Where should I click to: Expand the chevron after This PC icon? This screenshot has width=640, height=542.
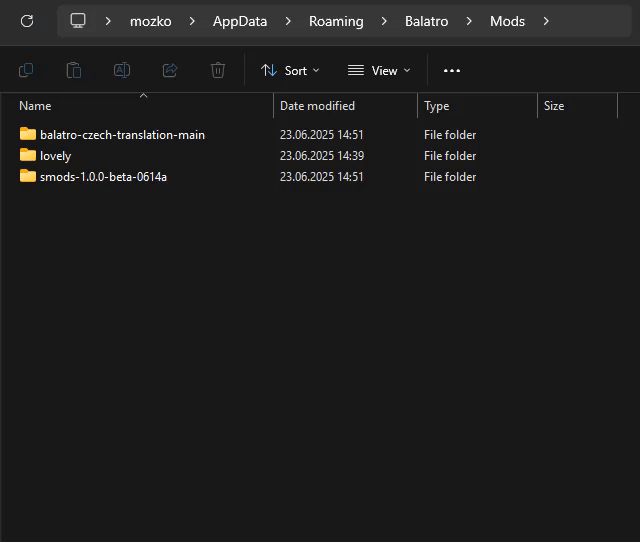pyautogui.click(x=108, y=21)
